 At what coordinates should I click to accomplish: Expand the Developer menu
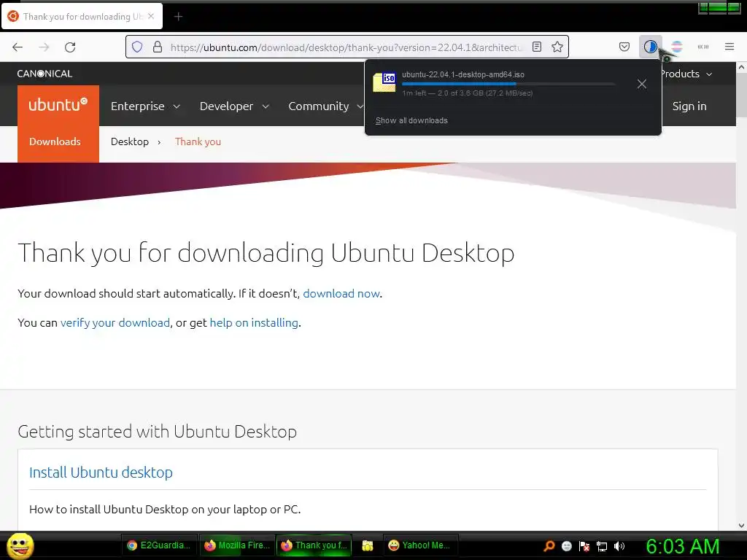(234, 106)
